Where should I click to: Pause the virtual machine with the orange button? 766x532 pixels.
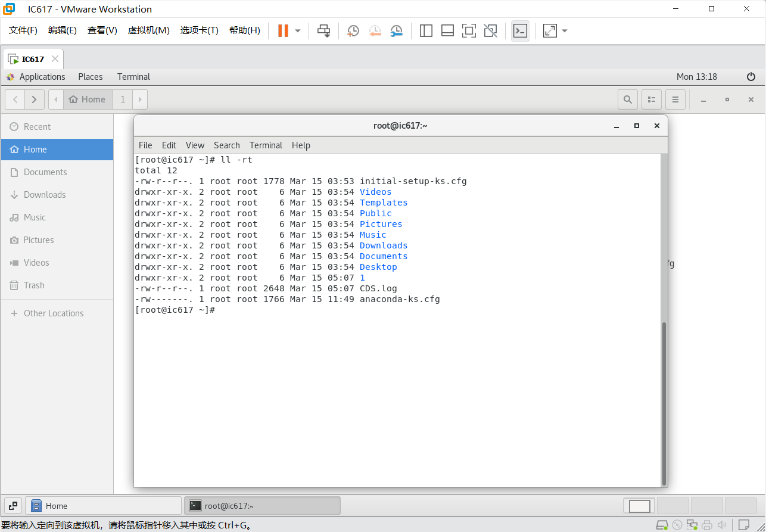click(x=283, y=31)
